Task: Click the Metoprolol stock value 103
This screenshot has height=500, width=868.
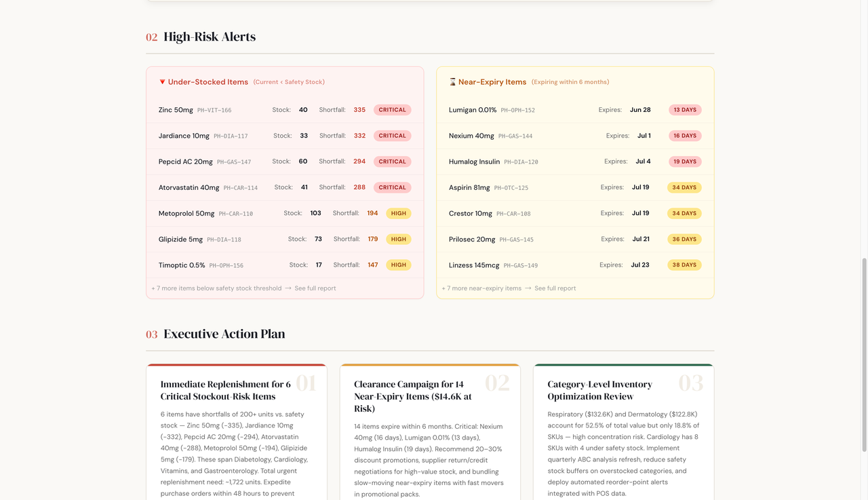Action: [315, 213]
